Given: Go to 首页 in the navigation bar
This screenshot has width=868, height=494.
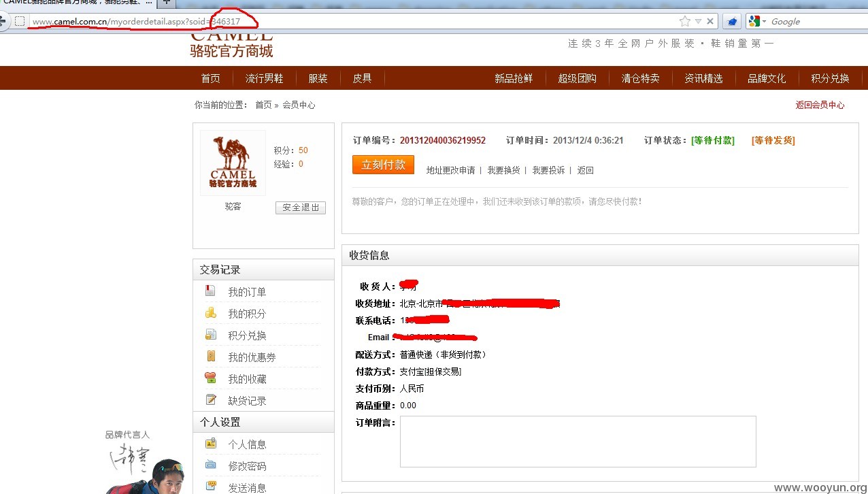Looking at the screenshot, I should pos(211,78).
